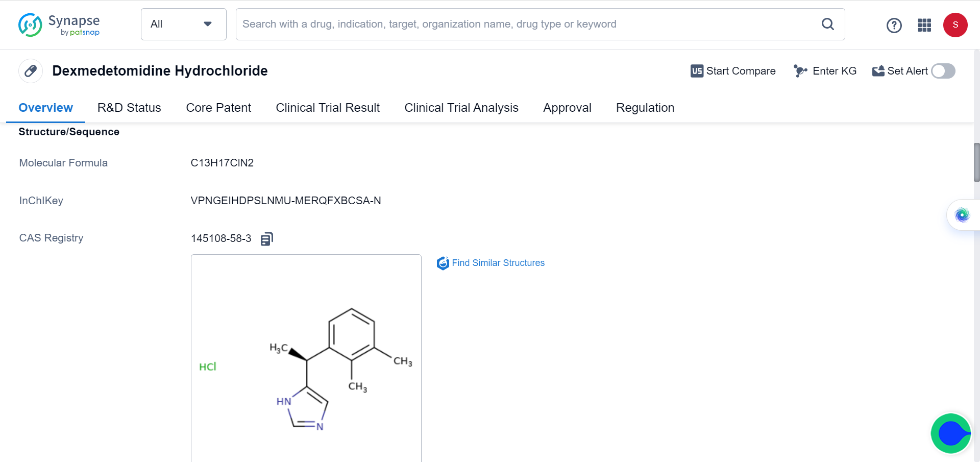Click the drug pill icon beside title

coord(31,71)
